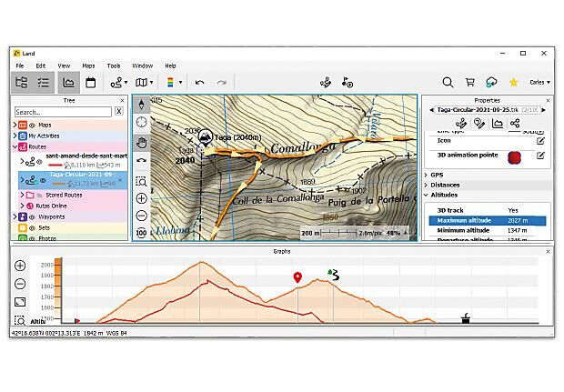Viewport: 564px width, 392px height.
Task: Open the View menu
Action: tap(64, 65)
